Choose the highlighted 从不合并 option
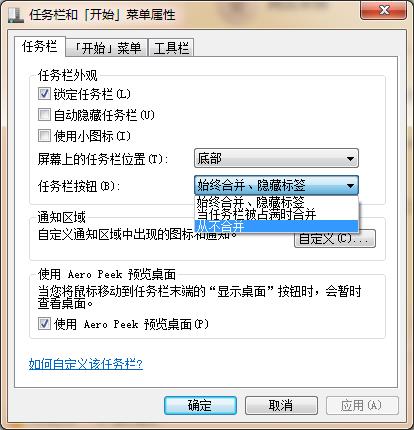This screenshot has height=430, width=414. click(x=276, y=226)
